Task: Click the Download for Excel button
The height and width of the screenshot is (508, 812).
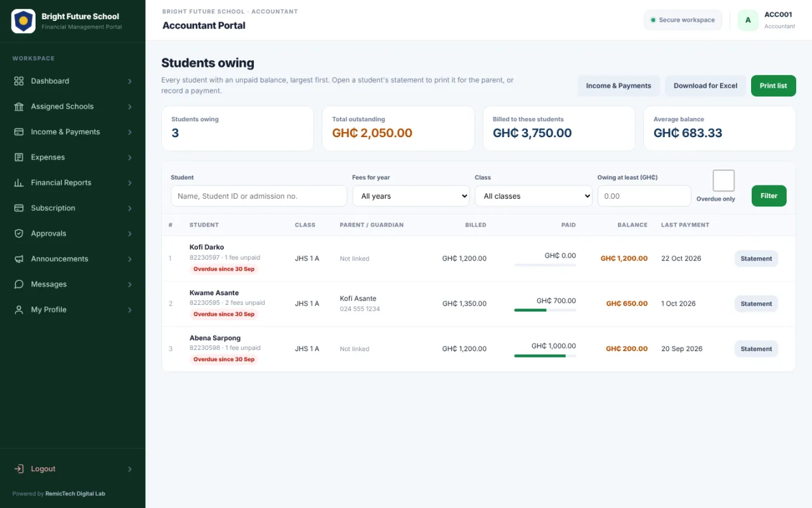Action: pos(705,86)
